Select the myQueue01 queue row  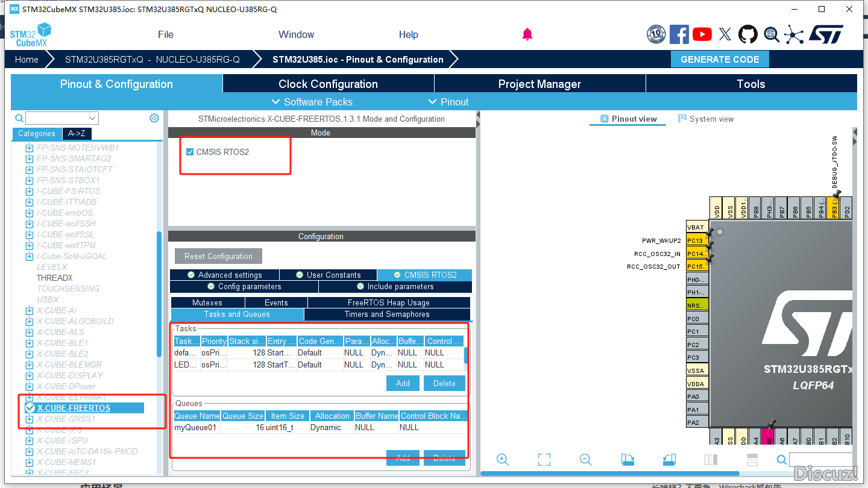coord(321,427)
